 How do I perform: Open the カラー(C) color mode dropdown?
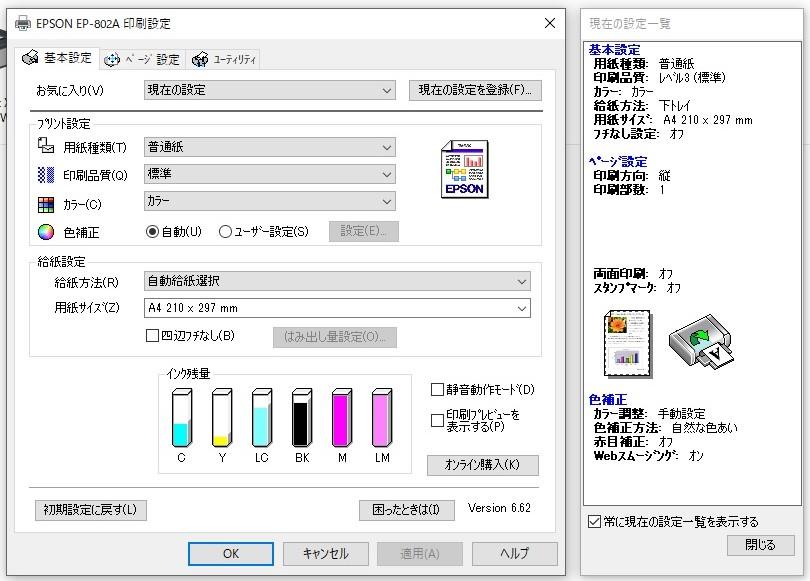(270, 201)
